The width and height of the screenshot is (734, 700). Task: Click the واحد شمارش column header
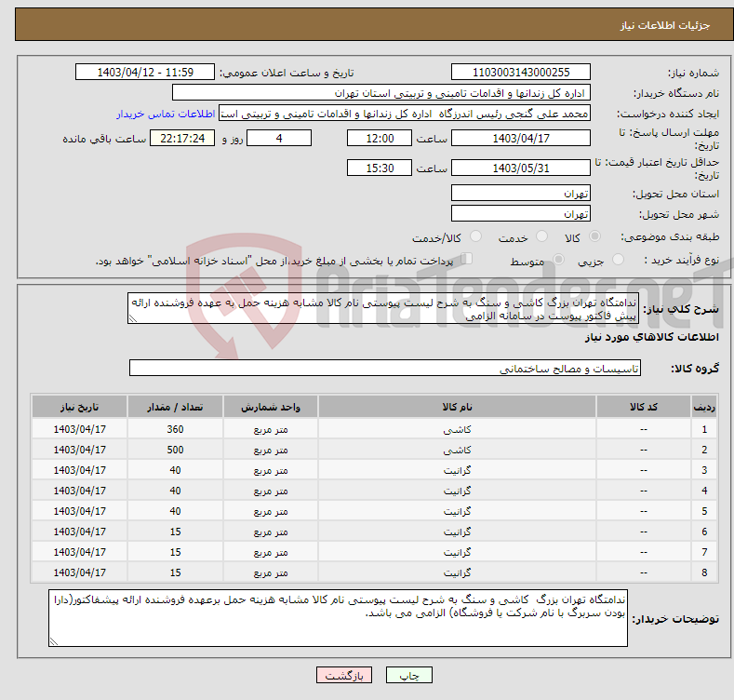[x=271, y=407]
